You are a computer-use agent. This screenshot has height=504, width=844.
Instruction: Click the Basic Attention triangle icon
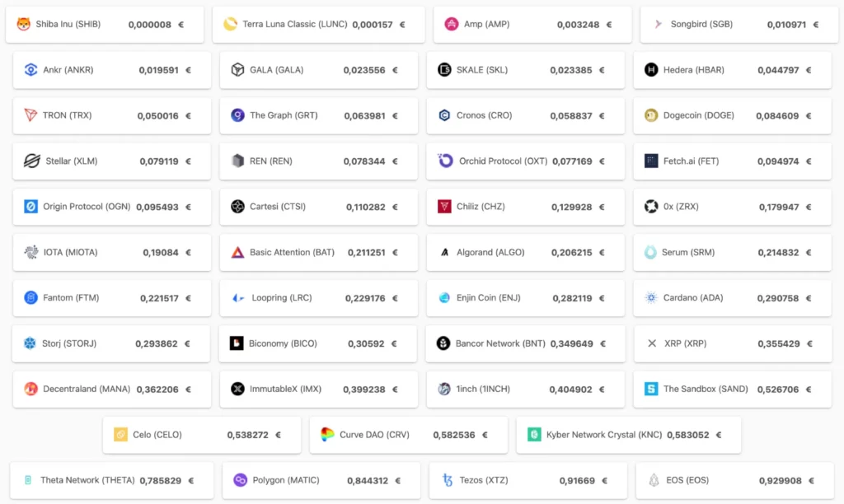237,252
